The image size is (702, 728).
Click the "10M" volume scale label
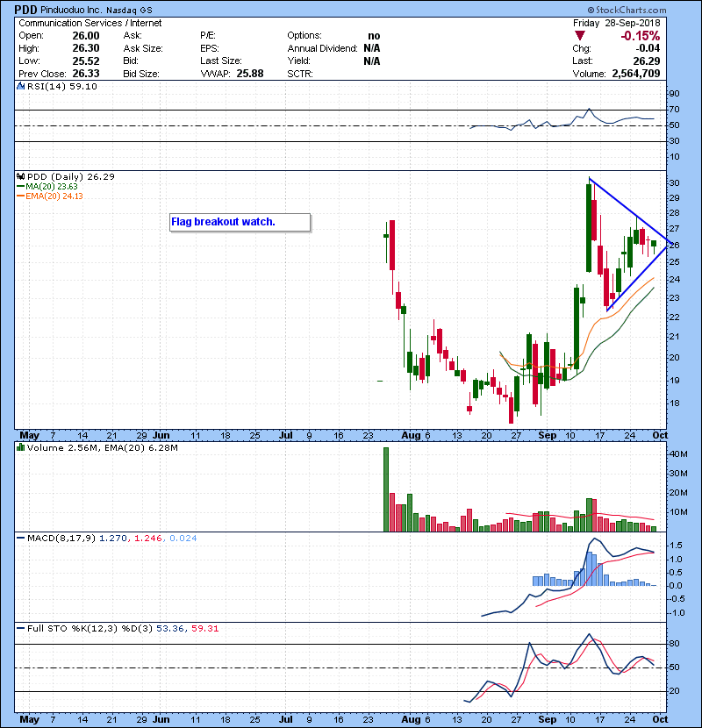pos(677,511)
